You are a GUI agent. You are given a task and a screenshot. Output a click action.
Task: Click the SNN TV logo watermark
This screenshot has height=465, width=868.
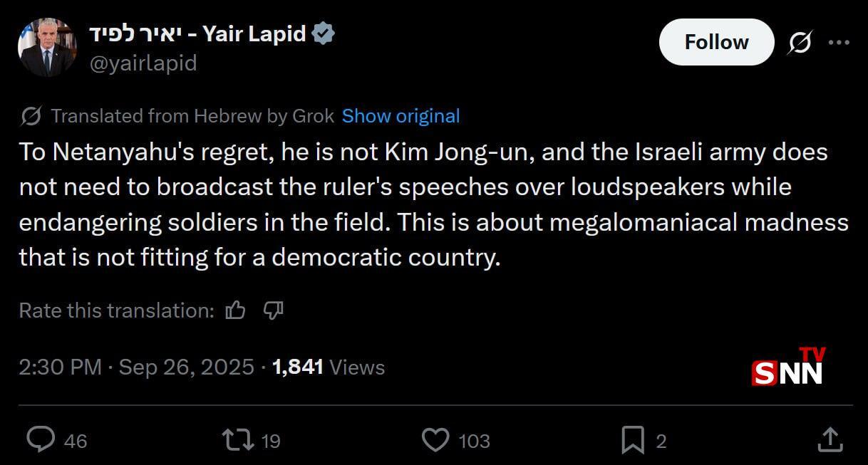click(x=788, y=367)
